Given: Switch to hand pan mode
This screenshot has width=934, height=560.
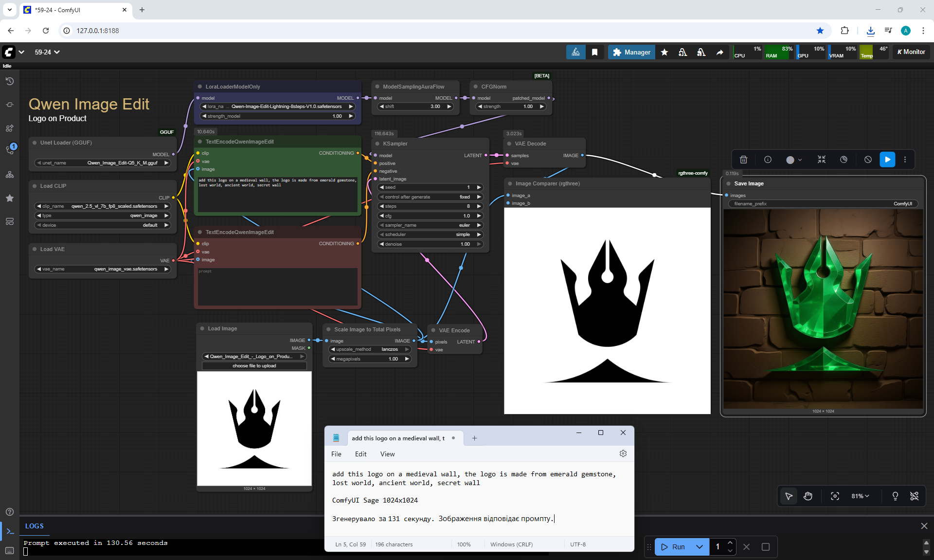Looking at the screenshot, I should [808, 496].
